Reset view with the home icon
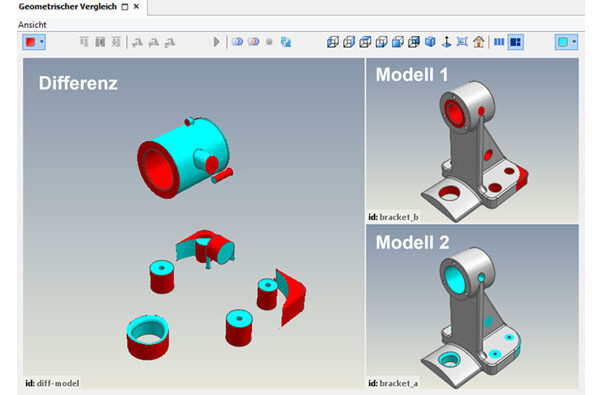 479,42
